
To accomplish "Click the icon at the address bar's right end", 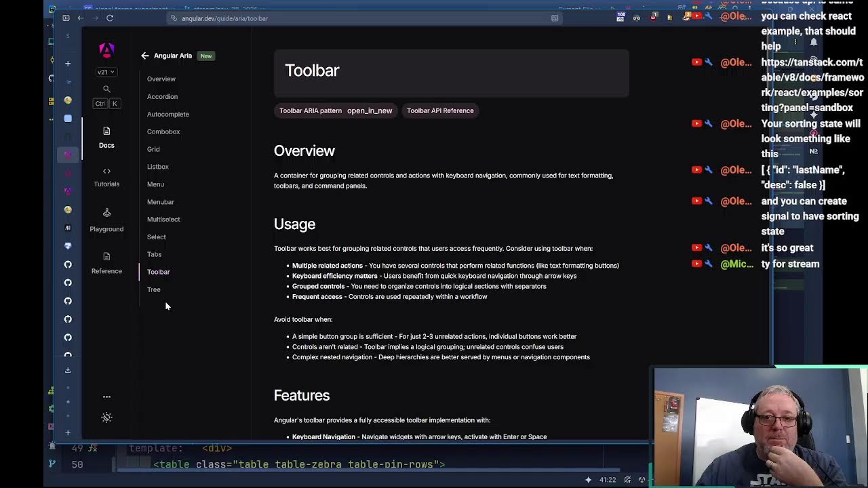I will pyautogui.click(x=555, y=18).
